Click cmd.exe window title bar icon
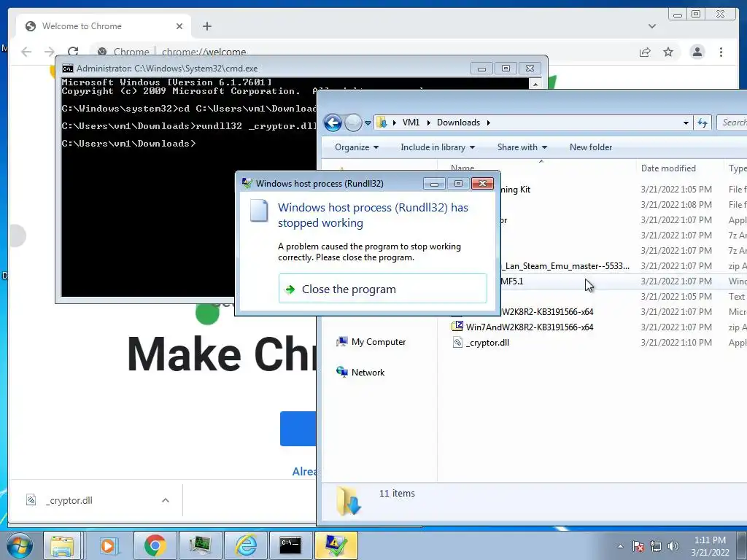The image size is (747, 560). coord(68,69)
